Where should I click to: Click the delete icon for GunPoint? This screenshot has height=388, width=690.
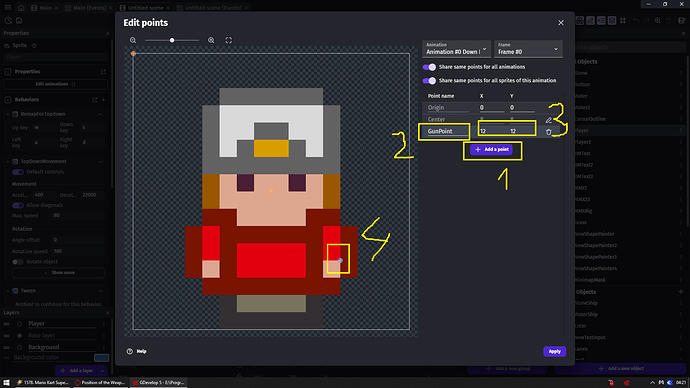(x=548, y=132)
